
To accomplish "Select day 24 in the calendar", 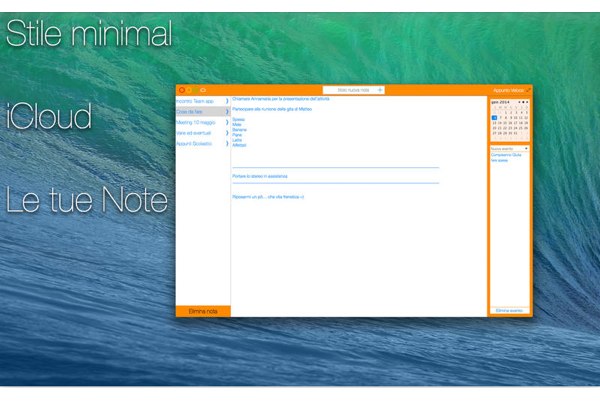I will click(x=515, y=128).
